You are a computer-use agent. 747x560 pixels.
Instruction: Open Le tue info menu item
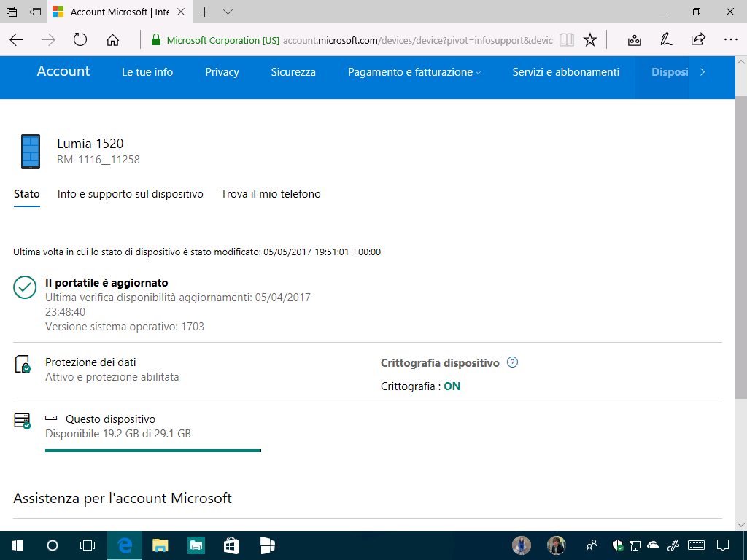pos(147,72)
